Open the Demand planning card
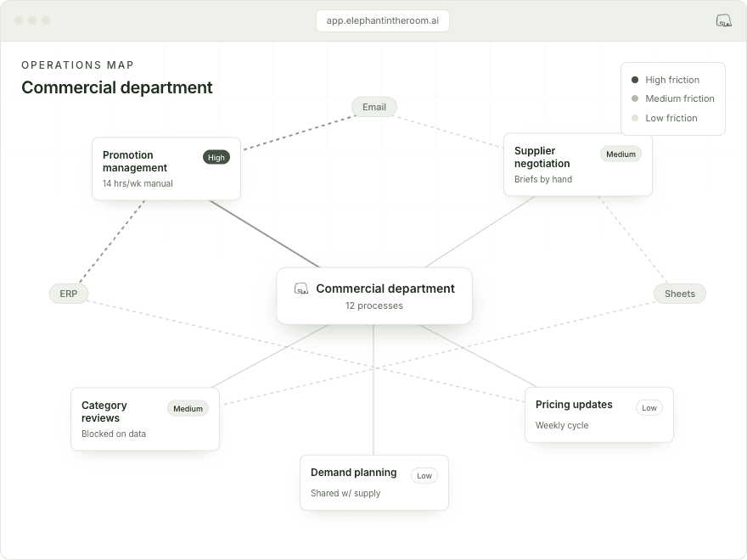Viewport: 747px width, 560px height. pos(374,483)
